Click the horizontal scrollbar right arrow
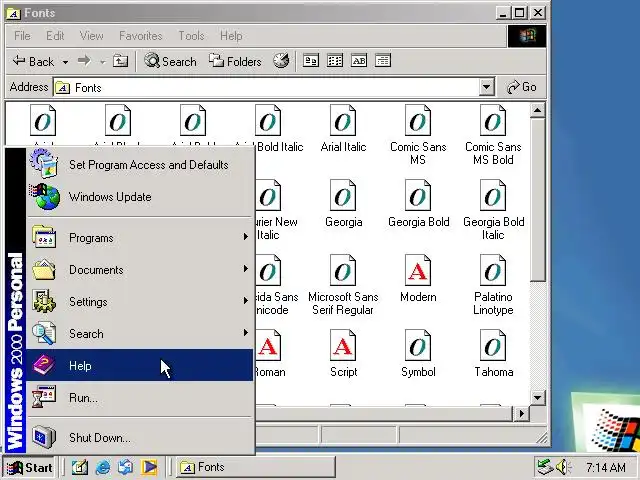Image resolution: width=640 pixels, height=480 pixels. pos(521,413)
